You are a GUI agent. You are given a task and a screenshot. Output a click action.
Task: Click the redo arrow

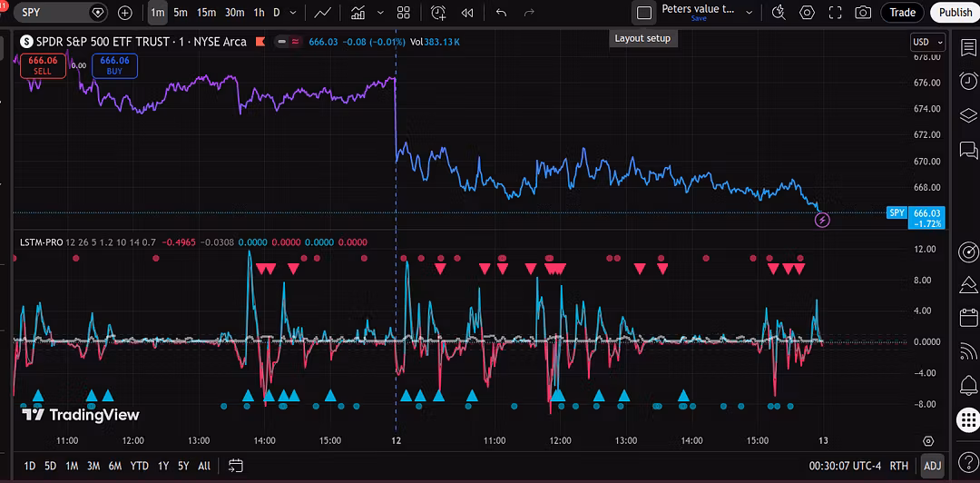(529, 13)
